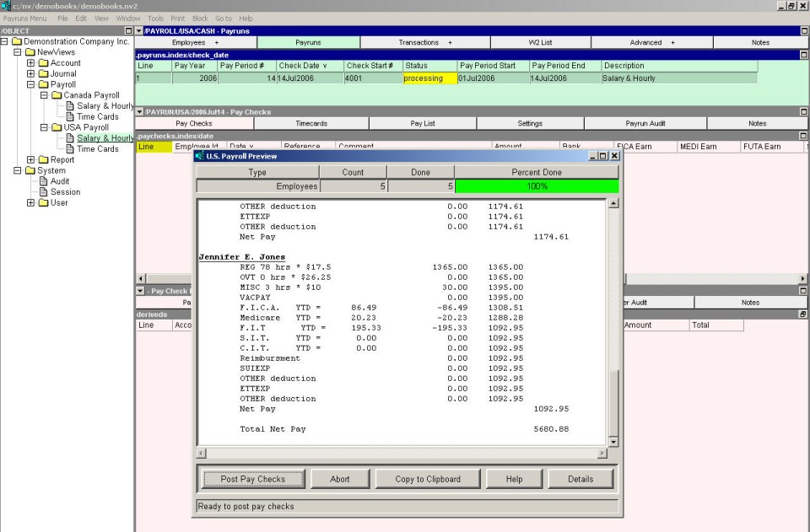Open the PAYROLL/USA/CASH panel dropdown arrow
Viewport: 810px width, 532px height.
139,31
